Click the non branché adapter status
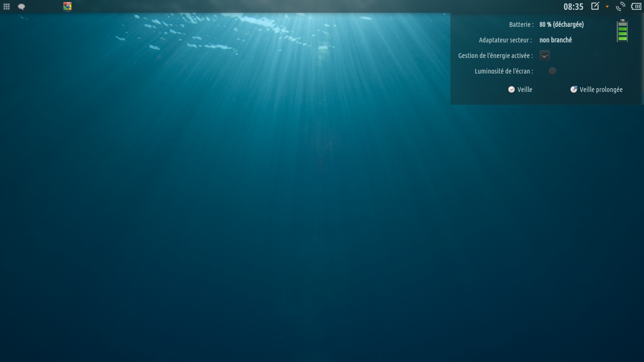Screen dimensions: 644x362 coord(556,40)
